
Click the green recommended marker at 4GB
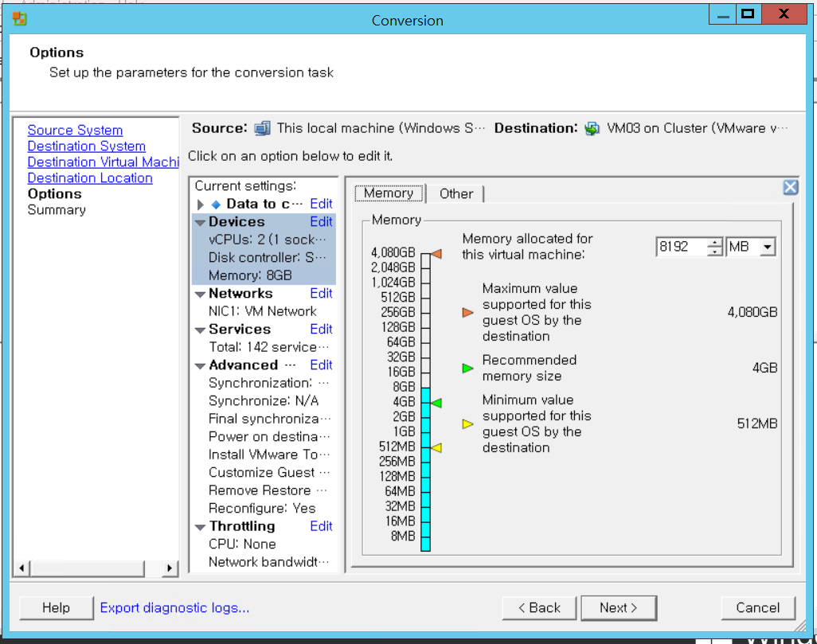pyautogui.click(x=436, y=403)
